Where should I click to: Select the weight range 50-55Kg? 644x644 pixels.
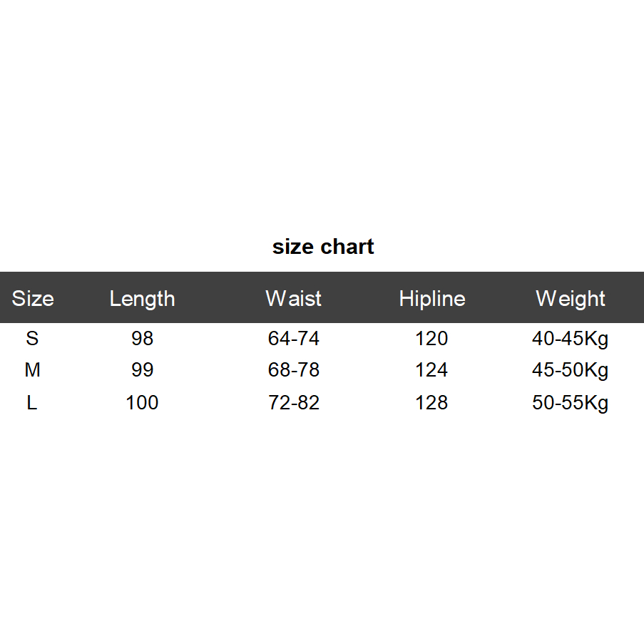(x=570, y=403)
